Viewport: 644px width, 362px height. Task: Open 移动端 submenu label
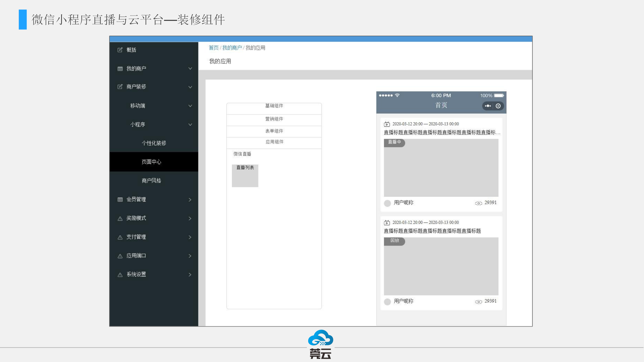138,106
